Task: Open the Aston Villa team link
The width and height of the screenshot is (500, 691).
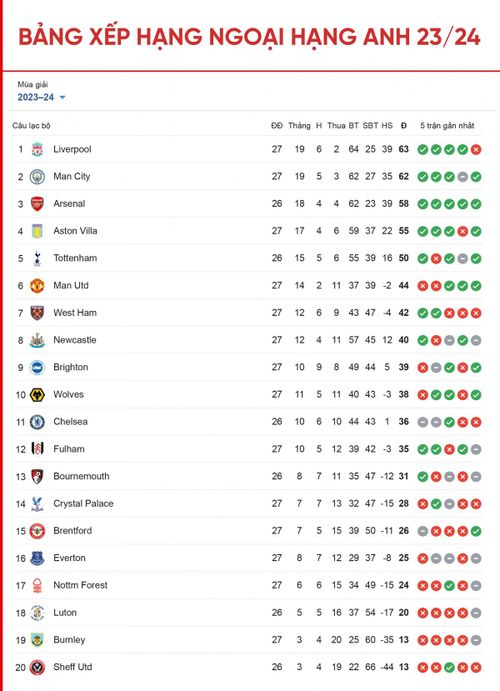Action: tap(75, 231)
